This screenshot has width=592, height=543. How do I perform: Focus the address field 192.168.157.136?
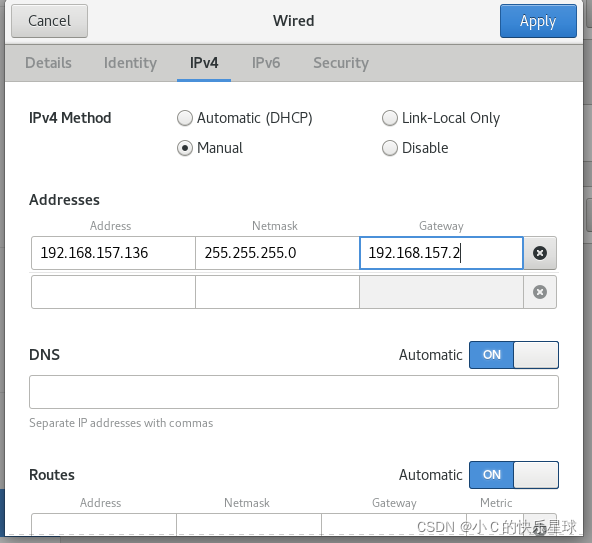[113, 253]
